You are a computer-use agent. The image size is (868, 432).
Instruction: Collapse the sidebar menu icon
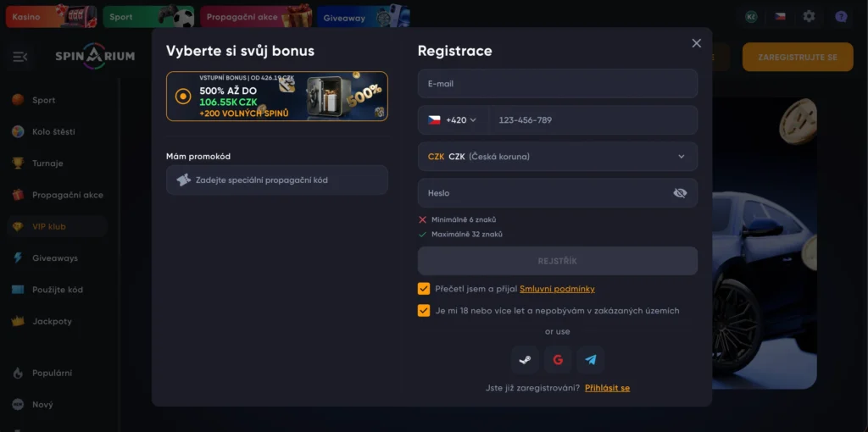point(20,57)
